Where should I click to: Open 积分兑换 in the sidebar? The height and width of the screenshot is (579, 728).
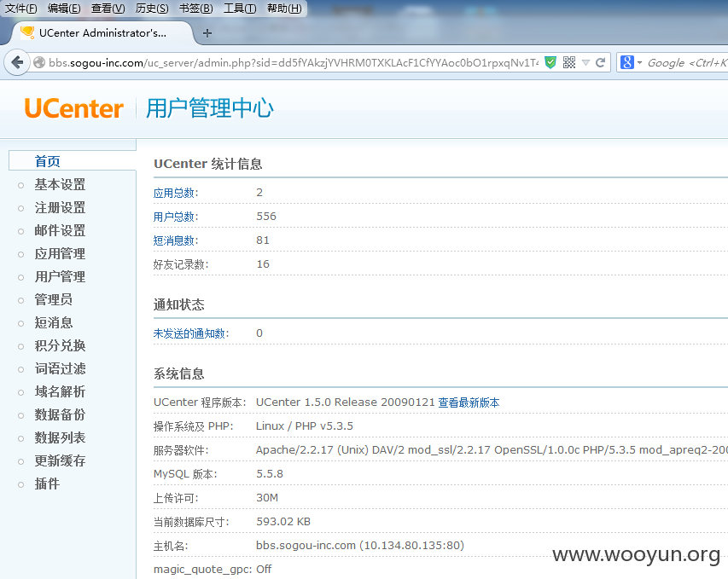click(60, 345)
